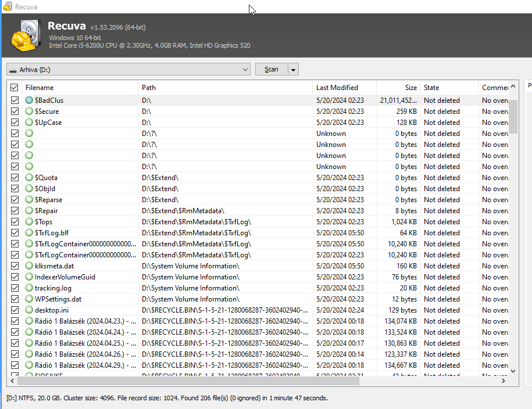This screenshot has width=532, height=409.
Task: Sort by the State column header
Action: [449, 88]
